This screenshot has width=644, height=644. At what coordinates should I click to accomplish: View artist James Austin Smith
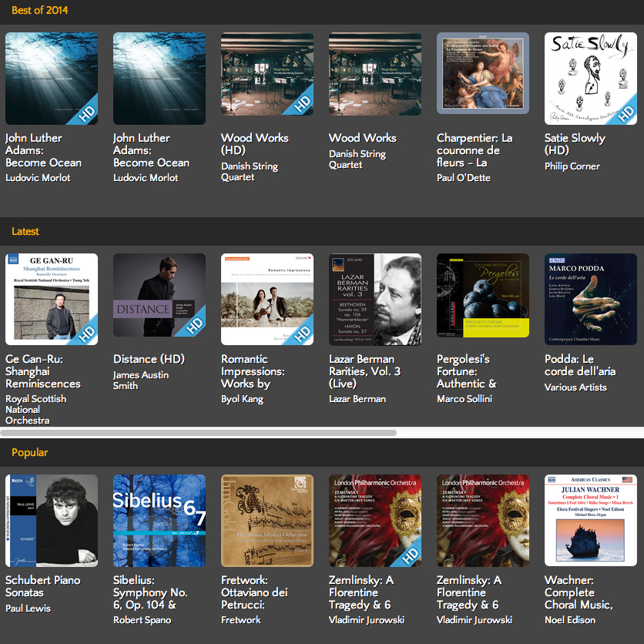[141, 381]
